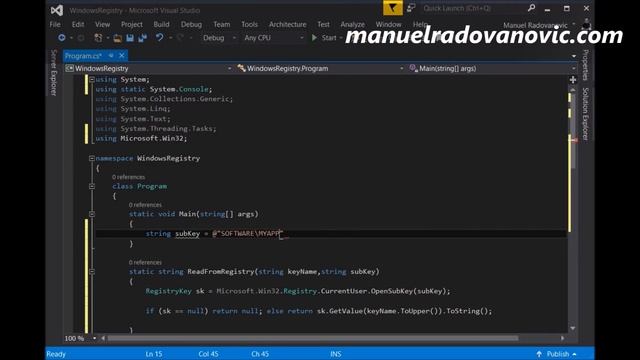The image size is (640, 360).
Task: Click the Manuel Radovanovic account name
Action: tap(535, 25)
